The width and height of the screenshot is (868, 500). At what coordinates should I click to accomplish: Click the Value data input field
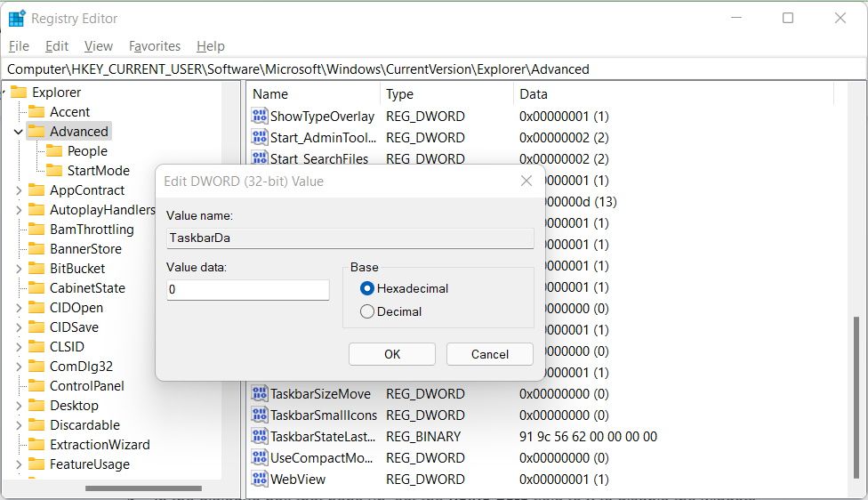pyautogui.click(x=248, y=290)
